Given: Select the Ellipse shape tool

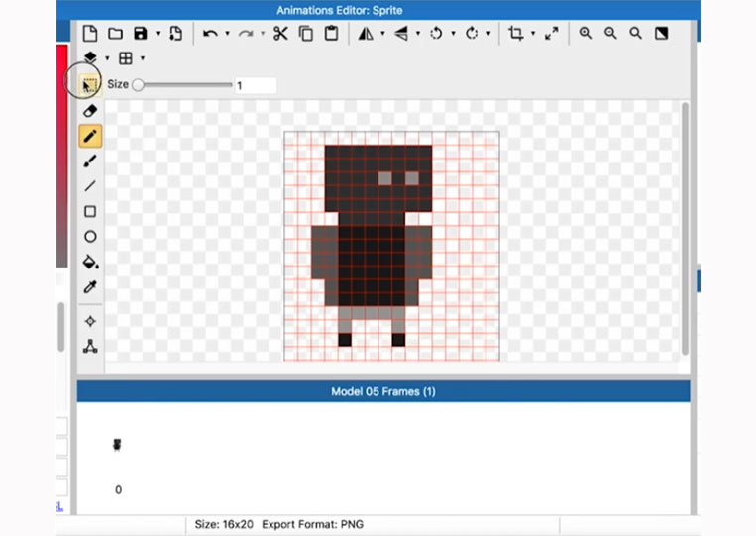Looking at the screenshot, I should 90,236.
